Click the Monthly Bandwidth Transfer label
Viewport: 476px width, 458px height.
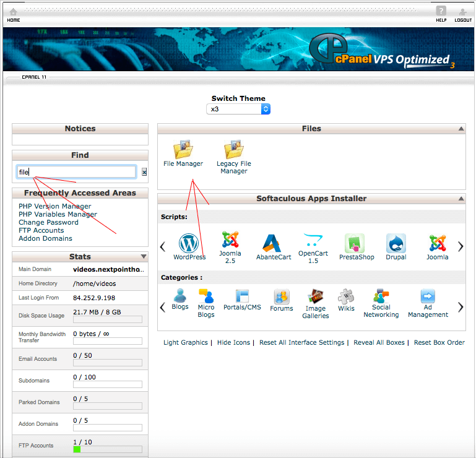click(x=42, y=337)
